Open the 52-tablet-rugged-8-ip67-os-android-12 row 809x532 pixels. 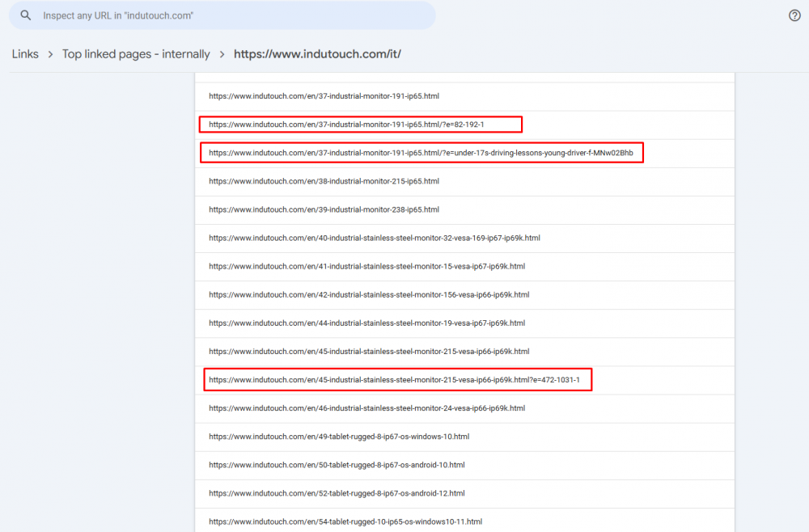465,493
